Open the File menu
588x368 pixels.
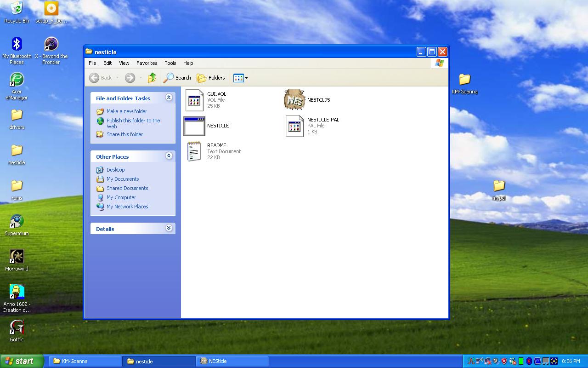click(92, 63)
